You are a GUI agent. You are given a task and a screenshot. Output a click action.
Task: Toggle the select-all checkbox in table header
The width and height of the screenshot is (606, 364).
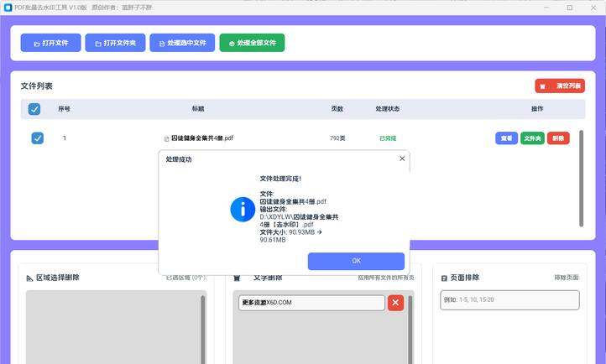point(34,109)
